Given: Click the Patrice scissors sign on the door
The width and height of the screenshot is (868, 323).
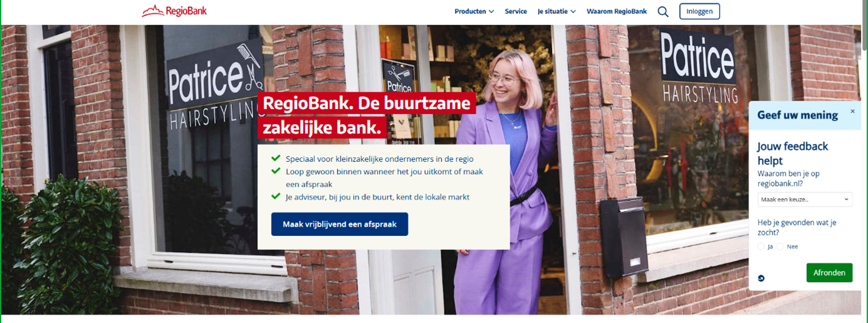Looking at the screenshot, I should [399, 78].
